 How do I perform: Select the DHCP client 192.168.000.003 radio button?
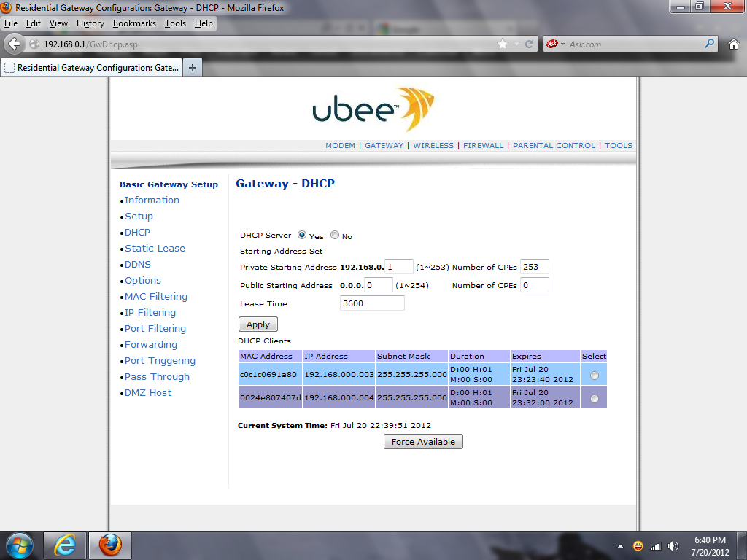pos(594,376)
